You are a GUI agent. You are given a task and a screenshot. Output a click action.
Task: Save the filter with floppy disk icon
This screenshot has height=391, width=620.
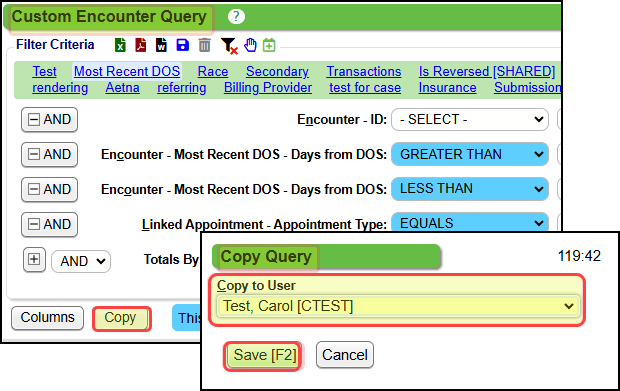click(x=182, y=45)
